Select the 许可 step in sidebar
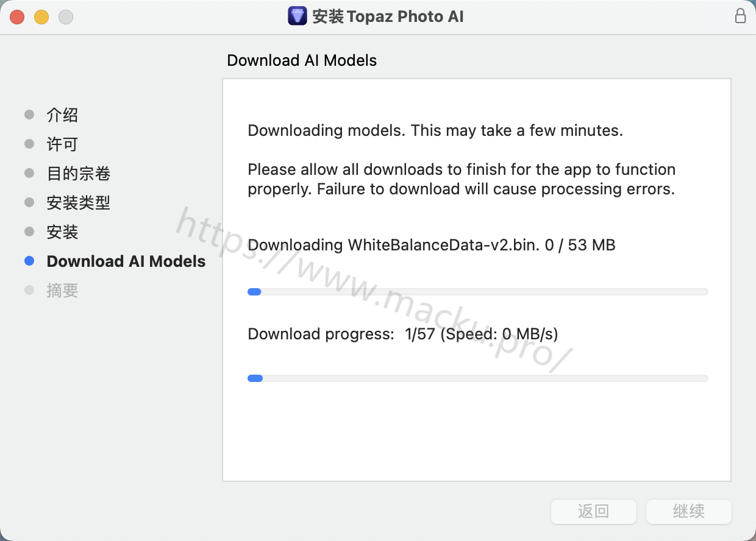The height and width of the screenshot is (541, 756). (x=62, y=144)
